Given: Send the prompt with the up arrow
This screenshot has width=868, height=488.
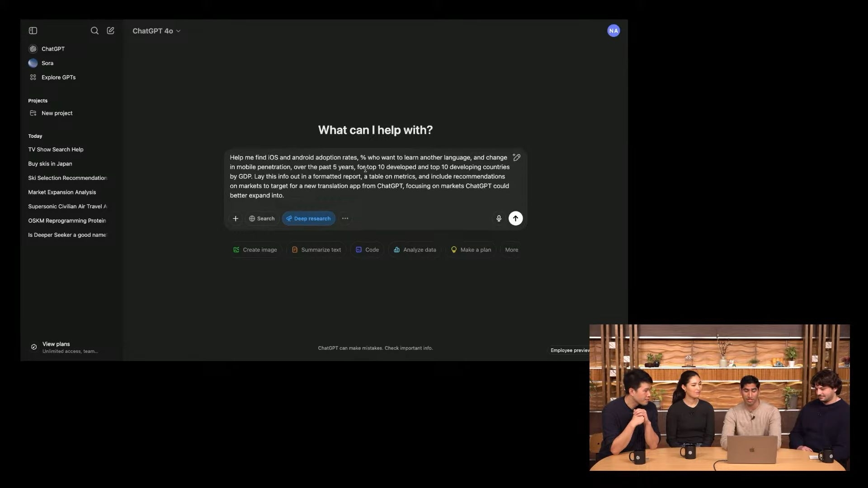Looking at the screenshot, I should point(515,218).
